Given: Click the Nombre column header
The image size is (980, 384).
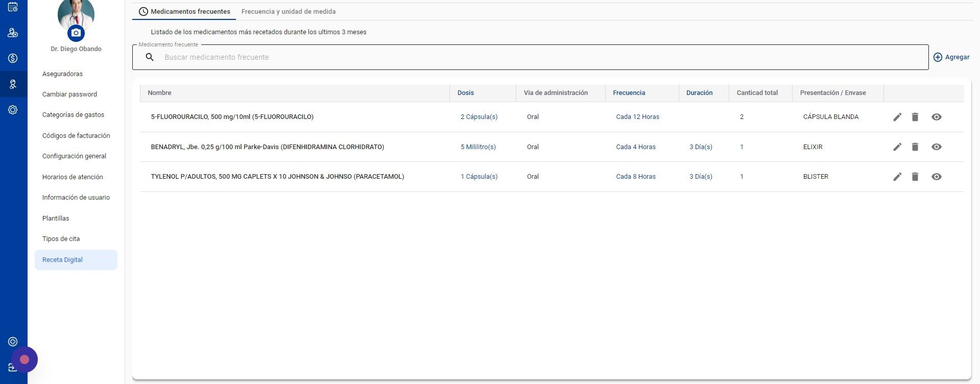Looking at the screenshot, I should tap(159, 93).
